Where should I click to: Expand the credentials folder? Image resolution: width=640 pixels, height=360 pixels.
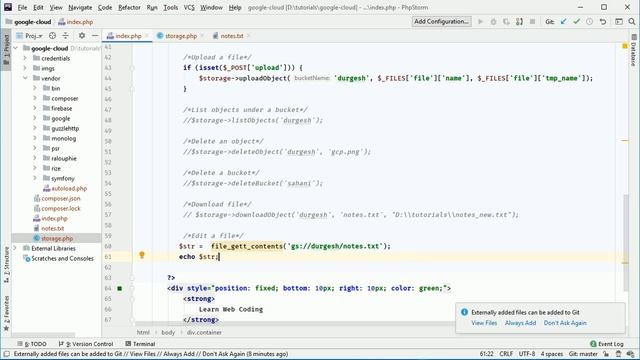click(25, 58)
